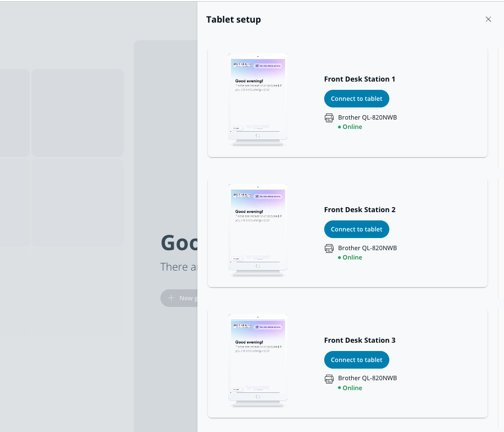Close the Tablet setup panel

click(x=488, y=19)
